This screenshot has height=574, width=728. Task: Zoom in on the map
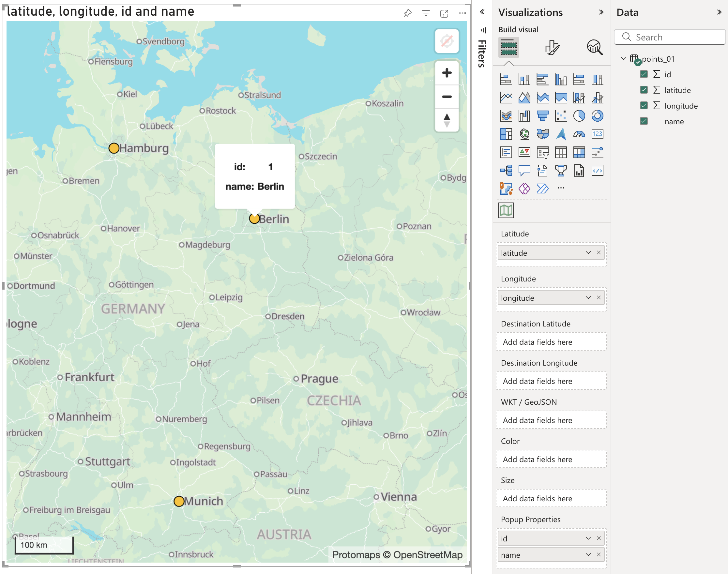pyautogui.click(x=447, y=72)
